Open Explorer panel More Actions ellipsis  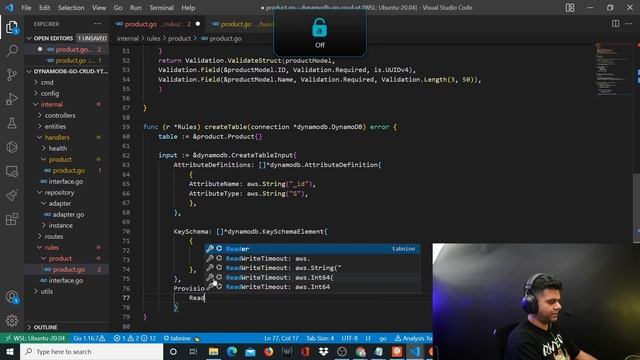tap(98, 24)
